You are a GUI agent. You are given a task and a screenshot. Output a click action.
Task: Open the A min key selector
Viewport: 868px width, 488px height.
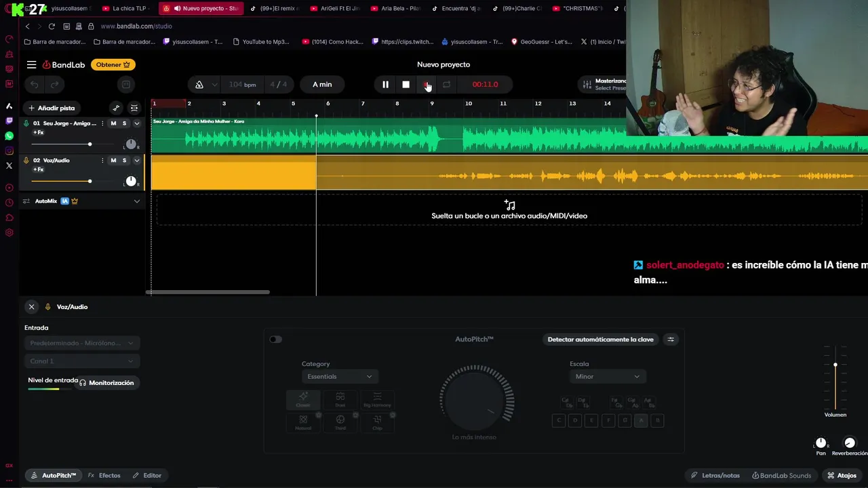click(322, 85)
